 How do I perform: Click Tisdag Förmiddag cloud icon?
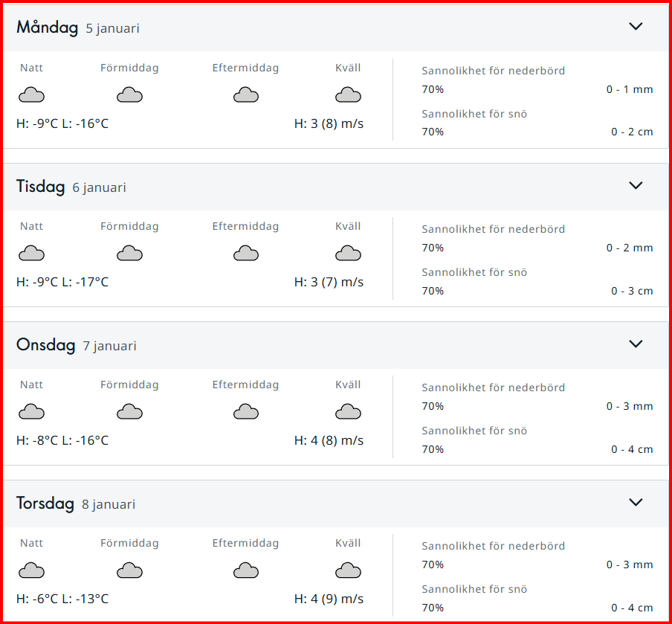130,254
